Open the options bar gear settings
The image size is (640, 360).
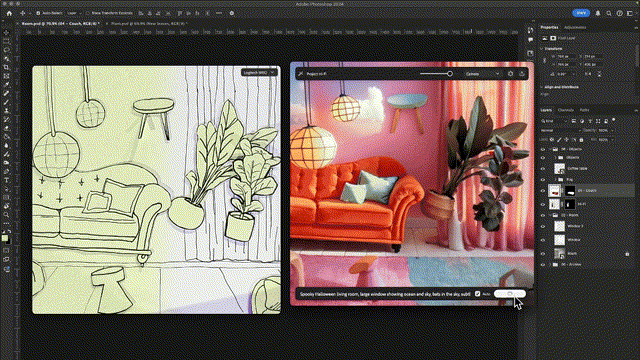pyautogui.click(x=232, y=13)
